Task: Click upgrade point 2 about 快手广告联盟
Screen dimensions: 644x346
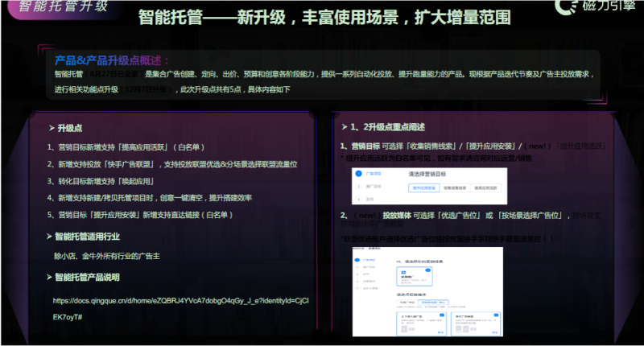Action: (x=172, y=164)
